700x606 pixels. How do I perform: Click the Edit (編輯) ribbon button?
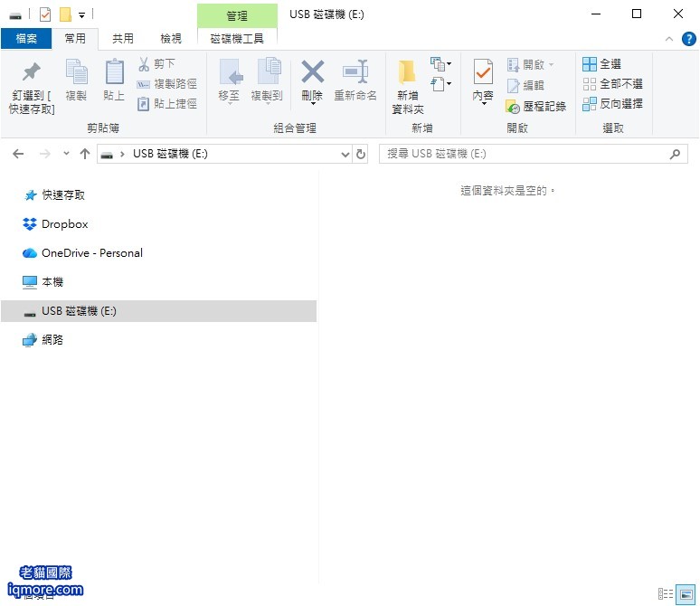[525, 85]
